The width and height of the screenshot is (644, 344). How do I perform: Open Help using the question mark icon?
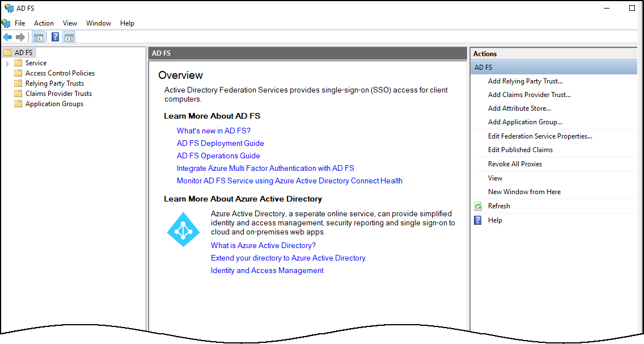click(x=54, y=36)
